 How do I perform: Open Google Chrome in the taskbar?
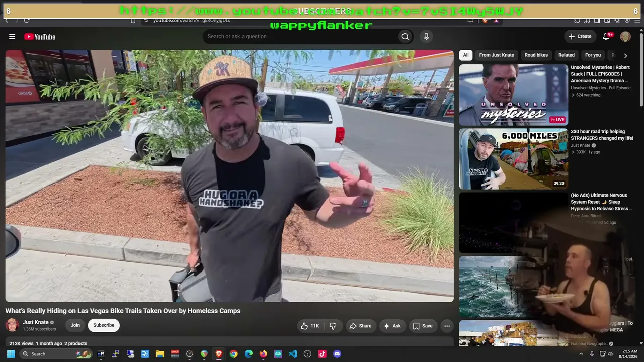[x=233, y=354]
